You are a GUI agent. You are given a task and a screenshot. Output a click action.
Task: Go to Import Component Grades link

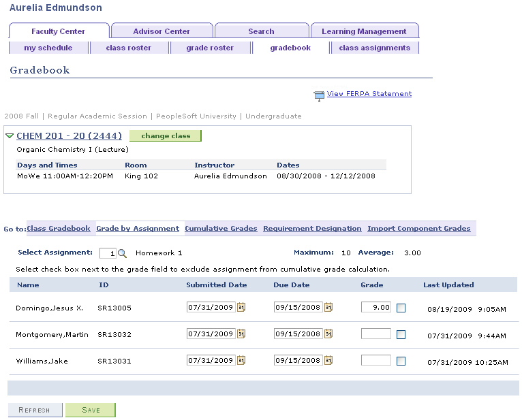point(419,229)
